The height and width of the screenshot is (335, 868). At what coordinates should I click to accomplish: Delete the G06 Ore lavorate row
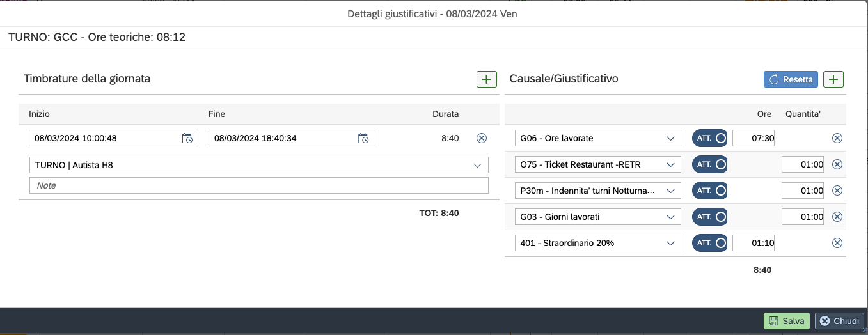point(837,138)
